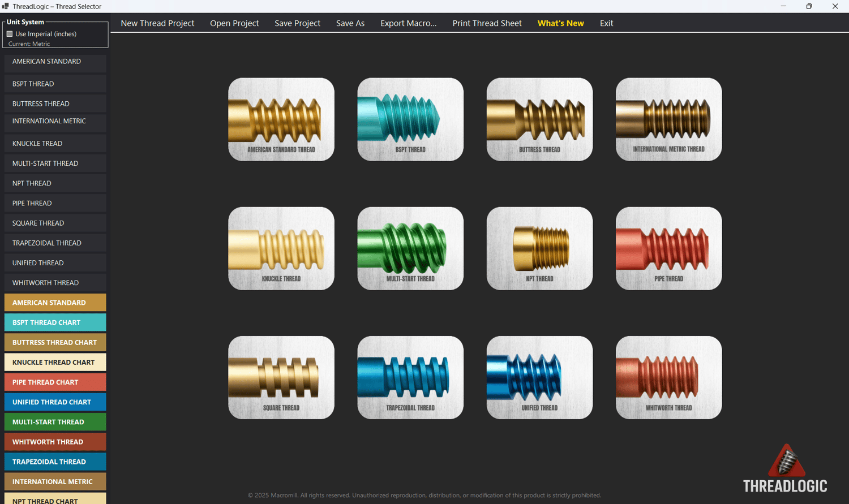Click the green MULTI-START THREAD button
Image resolution: width=849 pixels, height=504 pixels.
point(55,422)
